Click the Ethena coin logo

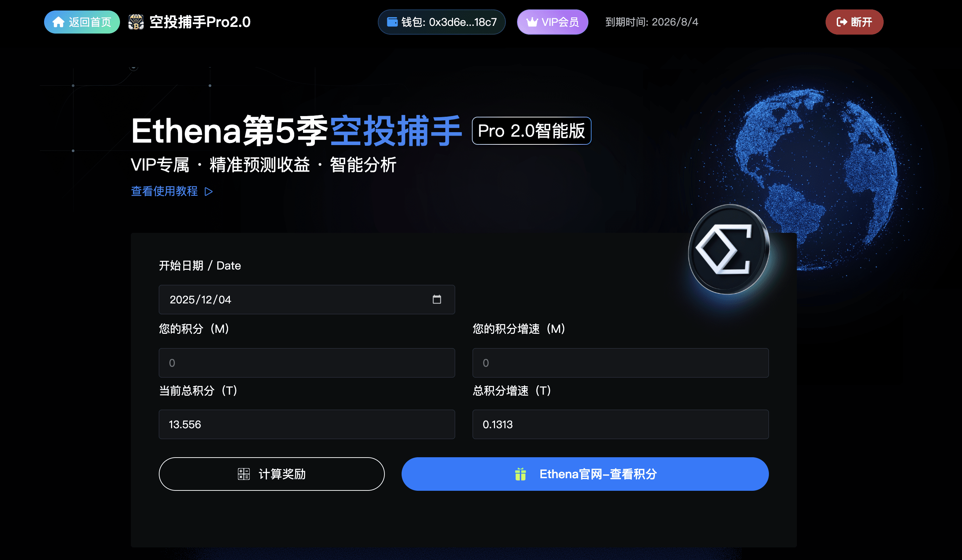(728, 250)
